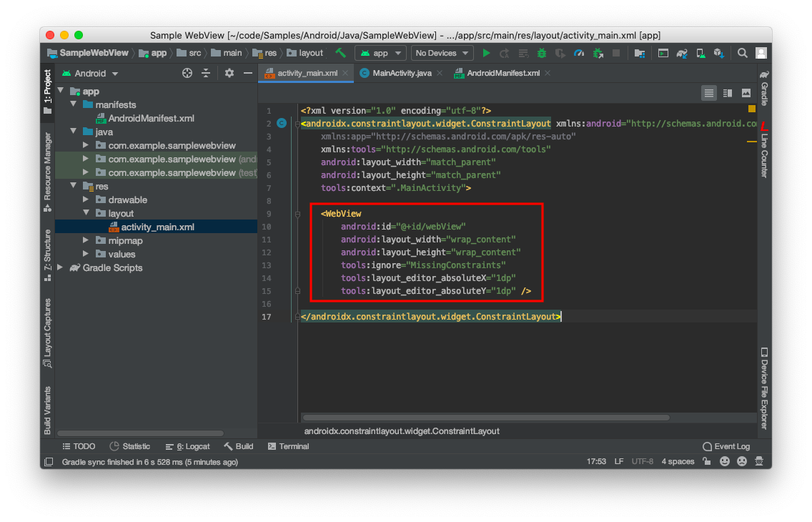This screenshot has width=812, height=522.
Task: Click the sad smiley feedback icon
Action: click(742, 461)
